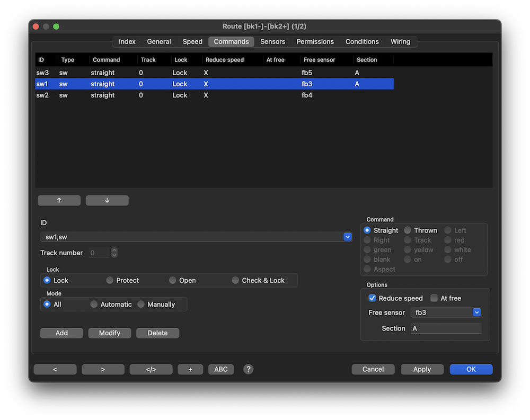
Task: Click the ABC button
Action: [x=221, y=369]
